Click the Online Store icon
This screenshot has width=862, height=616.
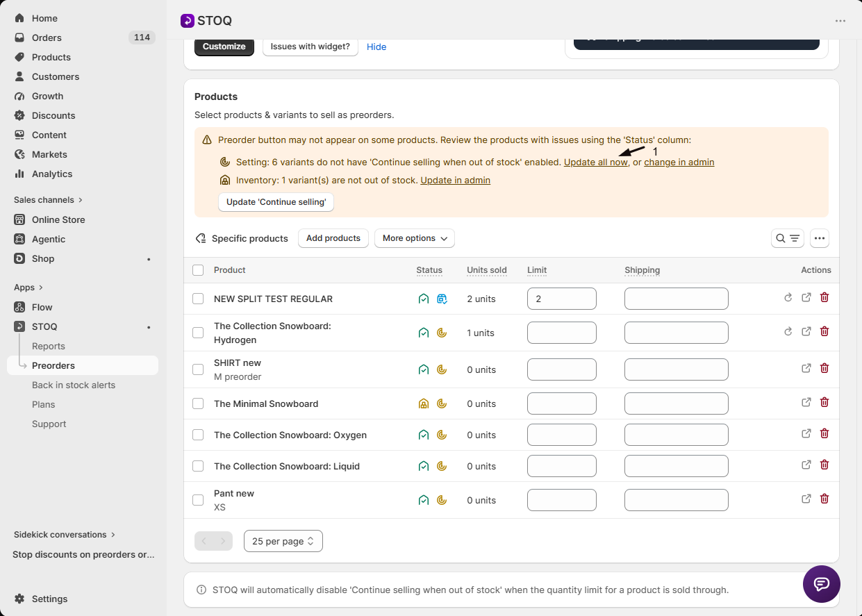[19, 219]
